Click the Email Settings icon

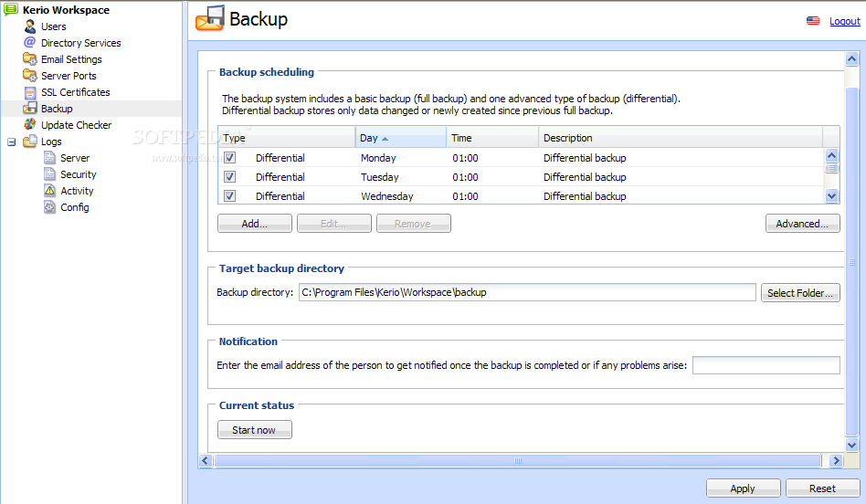point(30,59)
